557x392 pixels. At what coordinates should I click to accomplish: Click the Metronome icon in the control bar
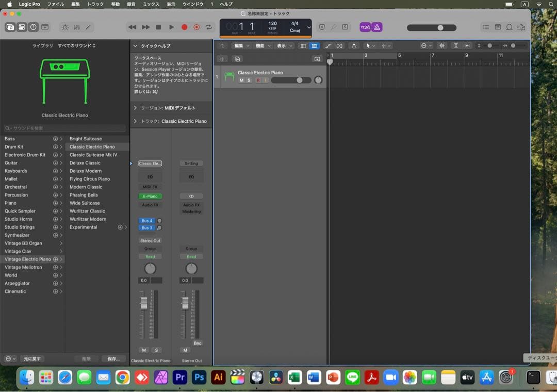coord(378,27)
